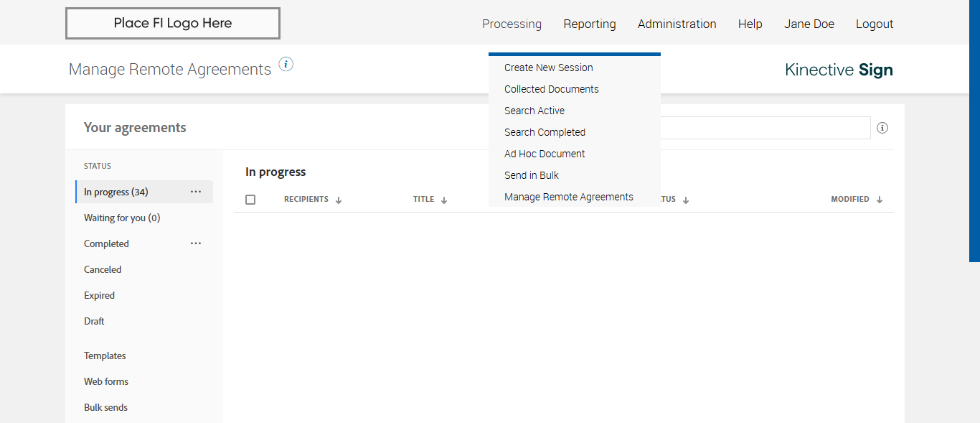Choose Send in Bulk from menu

(x=531, y=175)
